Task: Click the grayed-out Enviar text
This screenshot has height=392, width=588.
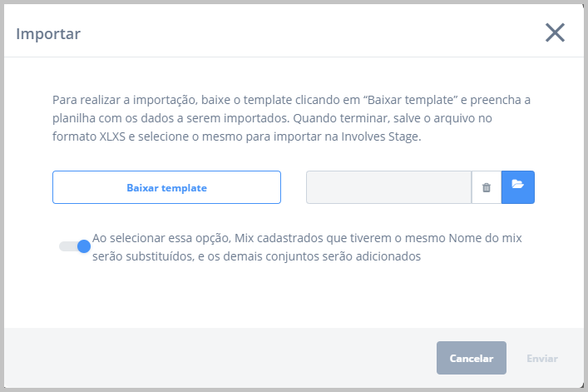Action: point(542,358)
